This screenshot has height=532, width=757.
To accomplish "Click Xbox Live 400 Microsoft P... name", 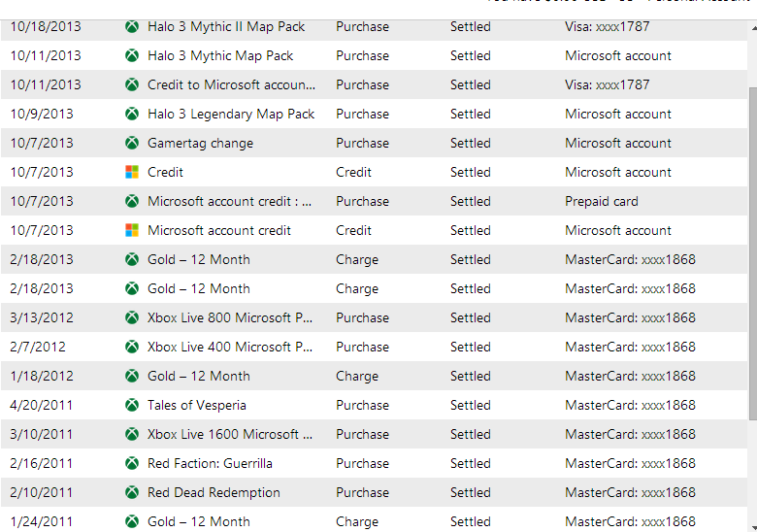I will (230, 347).
